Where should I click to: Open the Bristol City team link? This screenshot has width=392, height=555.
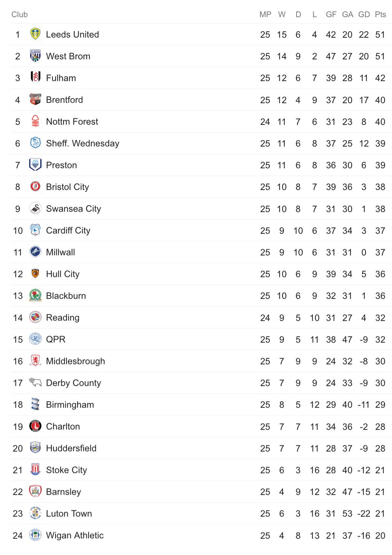tap(67, 187)
